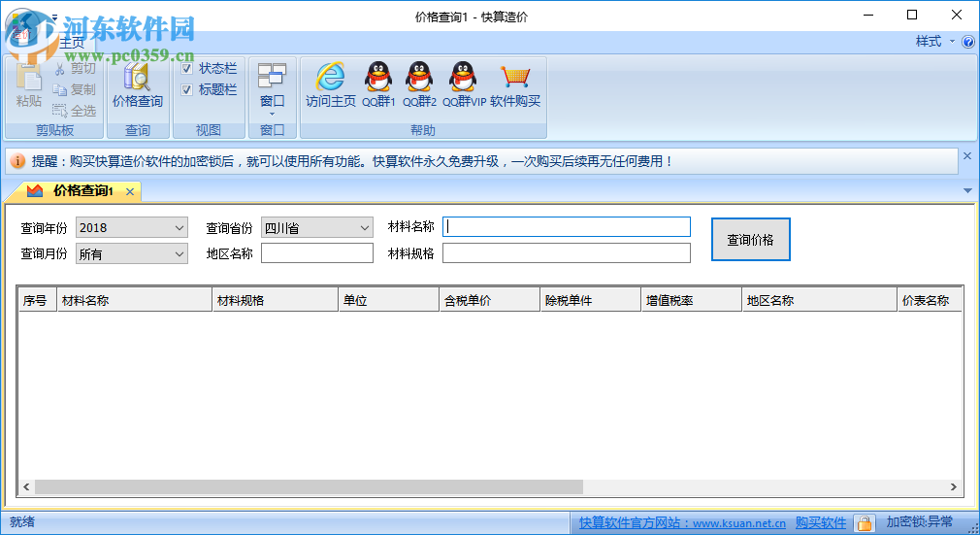
Task: Click the 查询价格 button
Action: pos(751,240)
